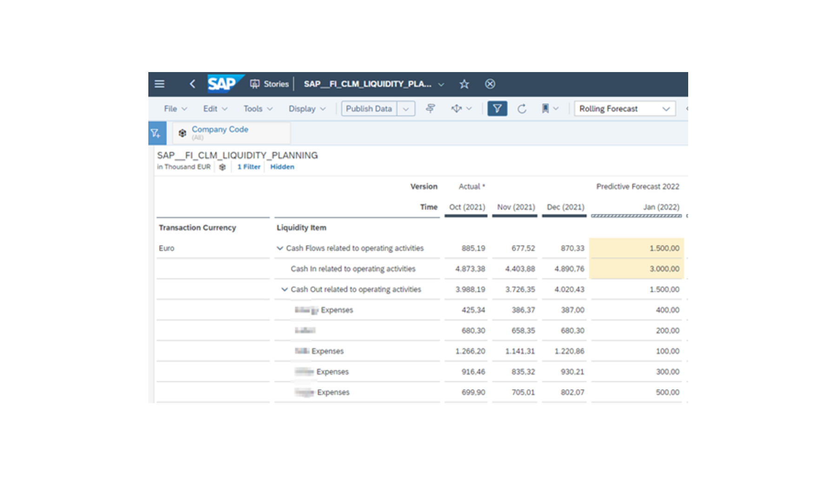Select Jan 2022 cell value 500,00
The height and width of the screenshot is (504, 837).
pyautogui.click(x=667, y=392)
